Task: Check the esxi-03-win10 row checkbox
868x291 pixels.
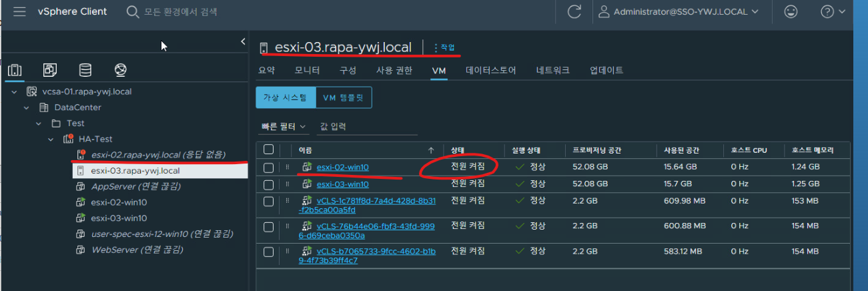Action: (268, 184)
